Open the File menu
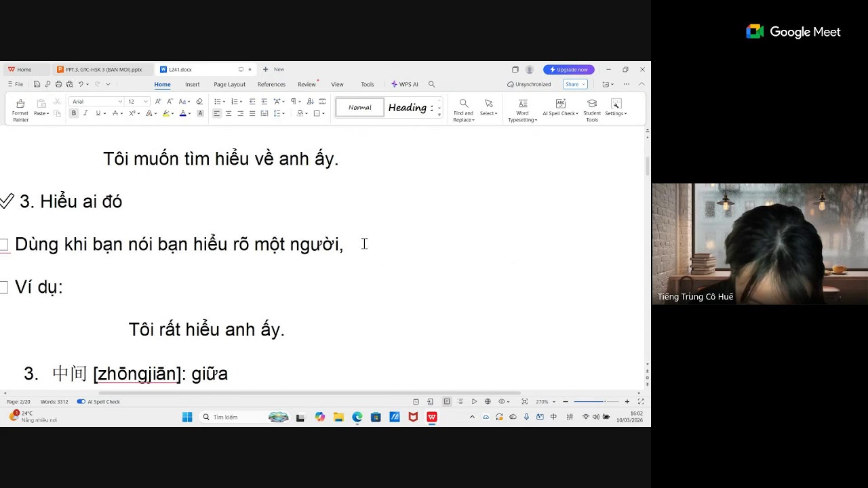 16,84
